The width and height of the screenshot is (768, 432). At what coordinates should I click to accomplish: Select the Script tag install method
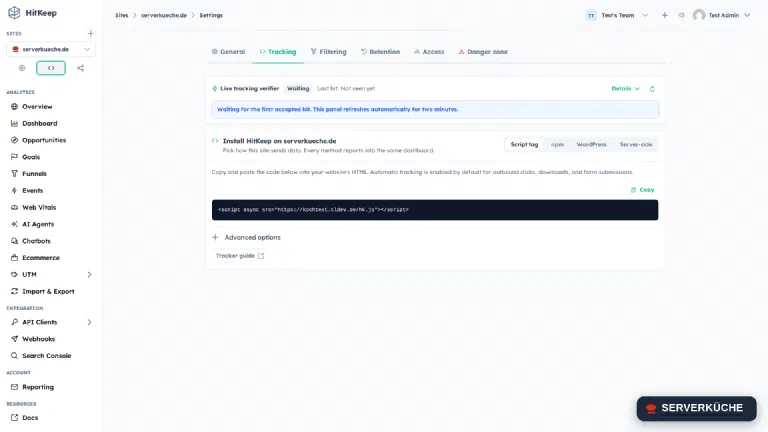click(x=524, y=144)
